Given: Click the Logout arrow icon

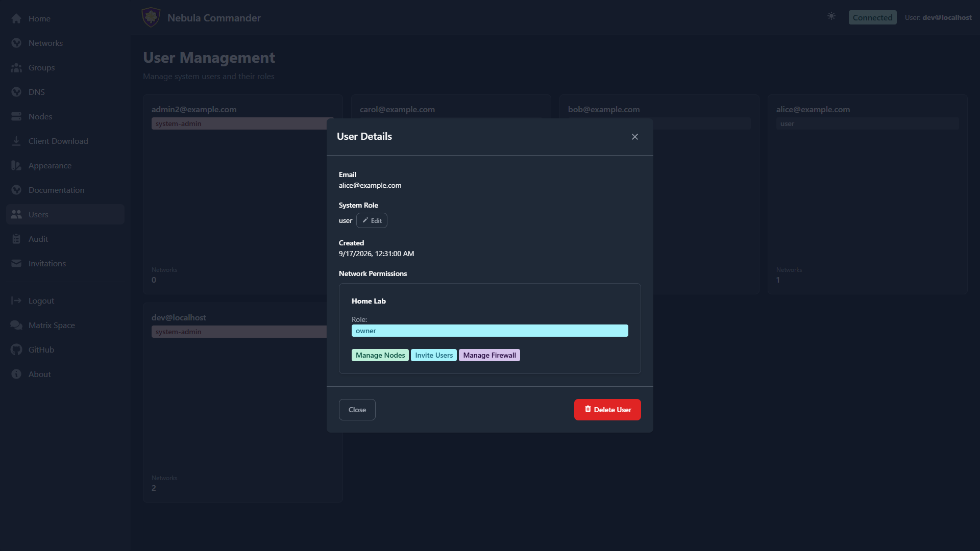Looking at the screenshot, I should coord(16,300).
